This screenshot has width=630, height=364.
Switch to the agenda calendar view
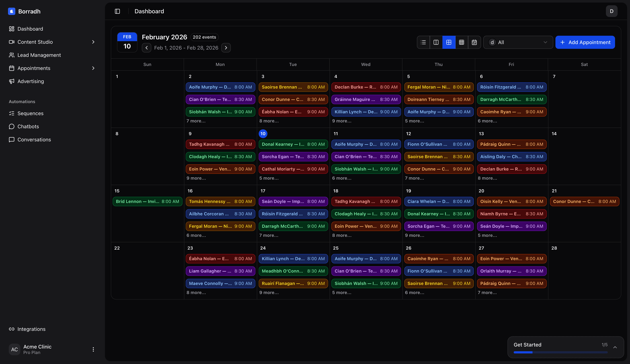tap(474, 42)
